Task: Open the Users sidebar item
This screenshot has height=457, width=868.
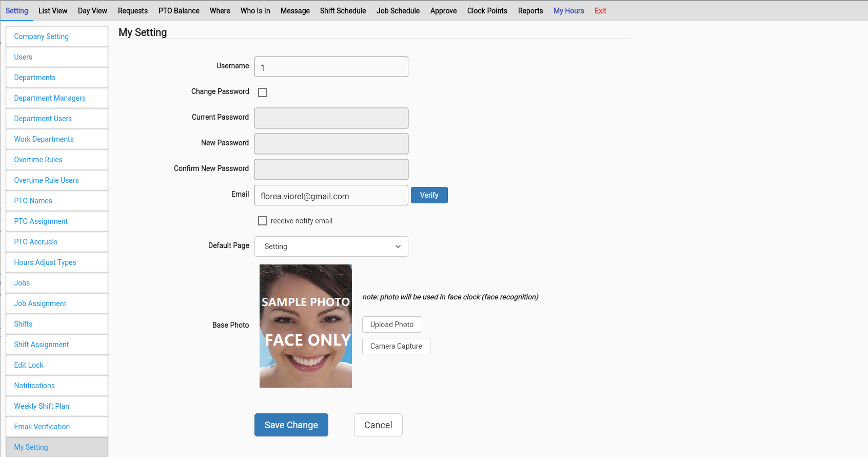Action: point(57,57)
